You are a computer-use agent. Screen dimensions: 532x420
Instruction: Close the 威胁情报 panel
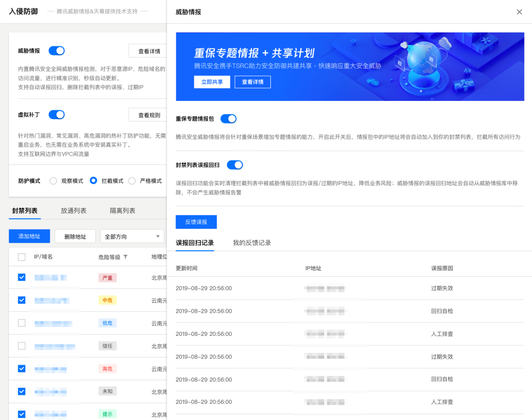tap(519, 12)
